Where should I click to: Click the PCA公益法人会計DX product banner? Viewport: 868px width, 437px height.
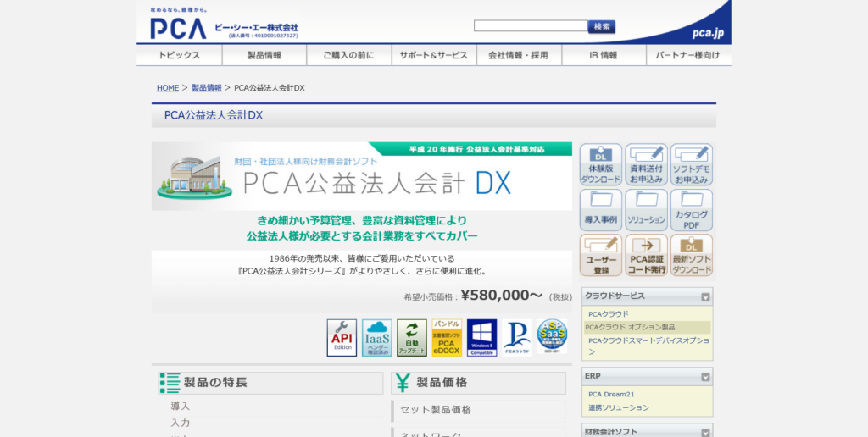[361, 176]
